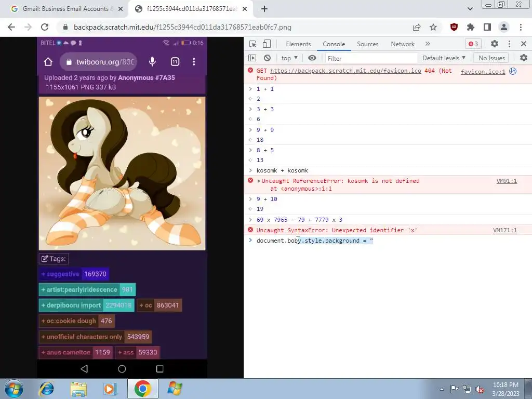Image resolution: width=532 pixels, height=399 pixels.
Task: Open the tab search chevron dropdown
Action: pyautogui.click(x=470, y=9)
